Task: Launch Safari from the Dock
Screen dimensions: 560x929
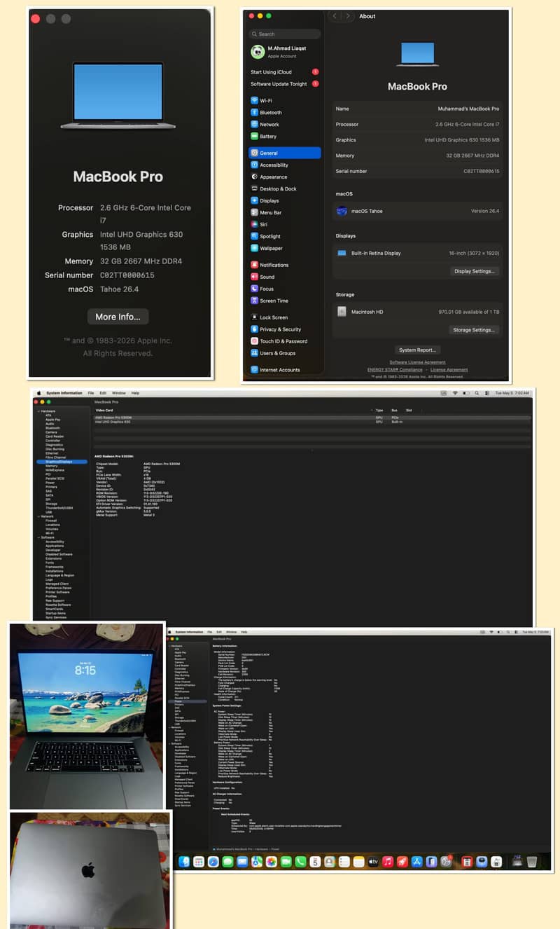Action: [x=213, y=861]
